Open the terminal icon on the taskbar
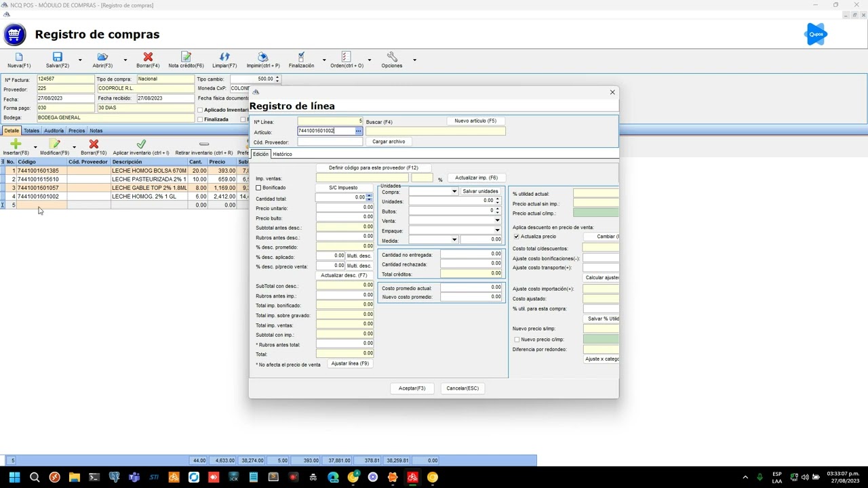The height and width of the screenshot is (488, 868). [94, 477]
